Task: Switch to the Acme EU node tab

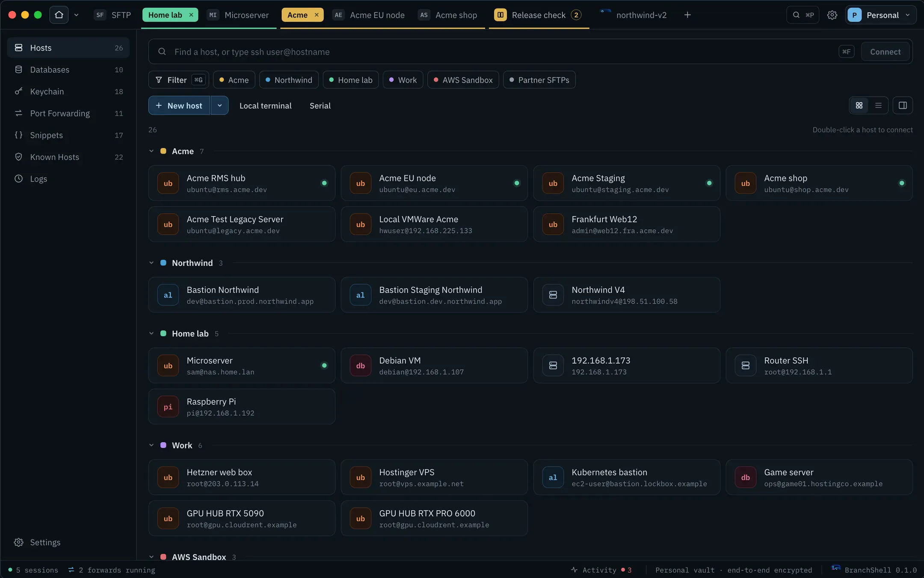Action: [x=369, y=15]
